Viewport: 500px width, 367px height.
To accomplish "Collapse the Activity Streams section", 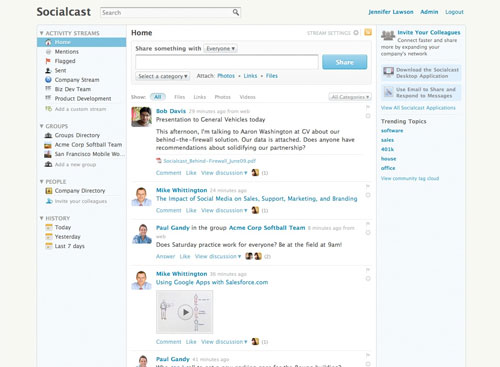I will tap(42, 33).
